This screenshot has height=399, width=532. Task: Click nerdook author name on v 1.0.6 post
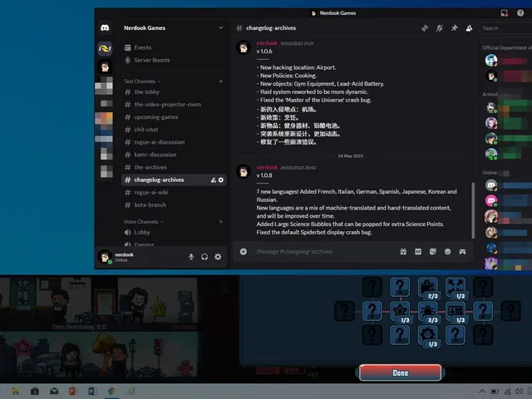267,43
